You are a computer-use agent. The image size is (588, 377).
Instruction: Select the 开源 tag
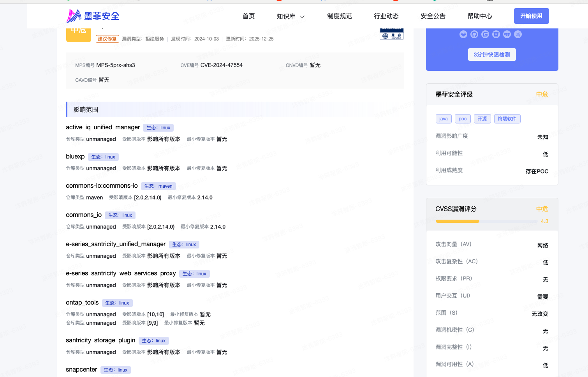[x=482, y=119]
